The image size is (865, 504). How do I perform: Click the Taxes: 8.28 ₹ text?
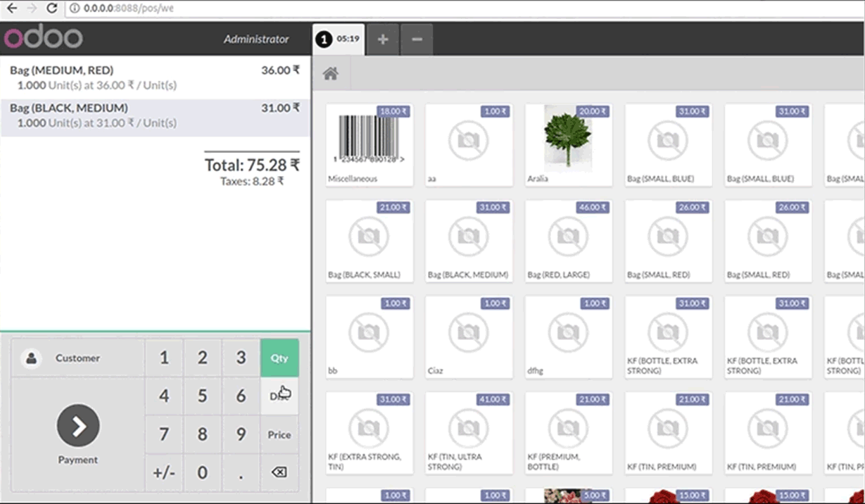tap(252, 181)
